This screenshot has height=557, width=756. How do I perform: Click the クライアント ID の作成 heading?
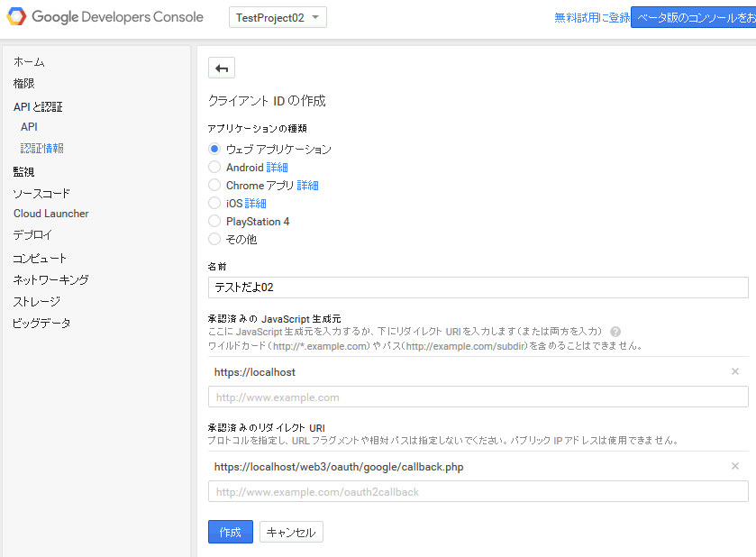267,101
